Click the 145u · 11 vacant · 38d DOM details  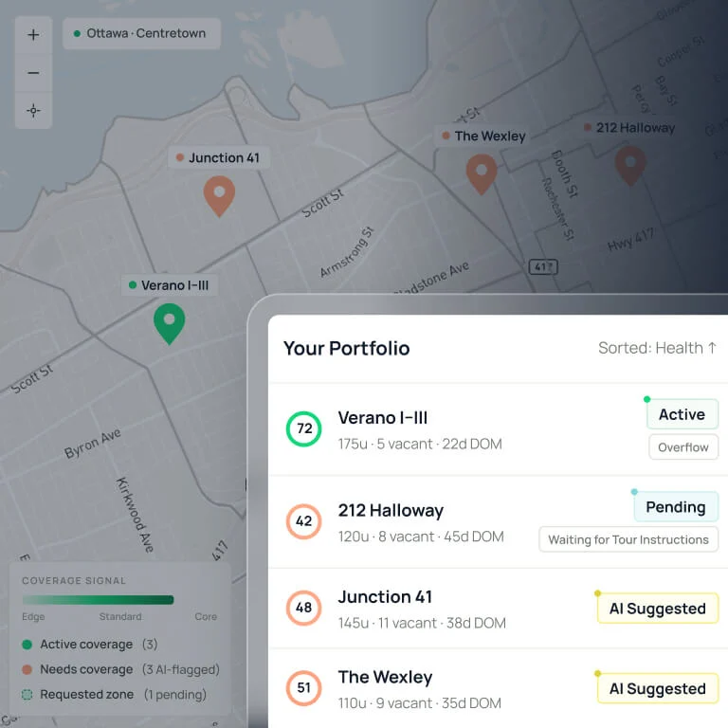422,623
